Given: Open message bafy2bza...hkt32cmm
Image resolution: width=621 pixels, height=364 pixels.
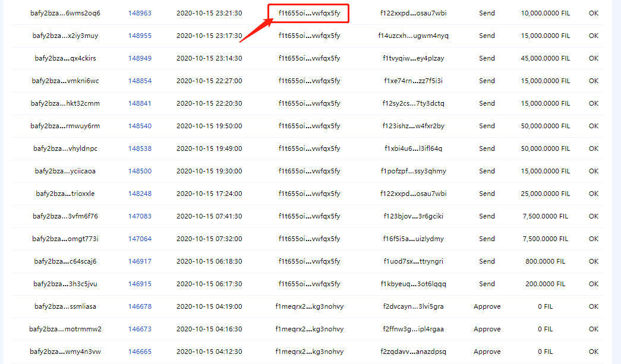Looking at the screenshot, I should pyautogui.click(x=61, y=103).
